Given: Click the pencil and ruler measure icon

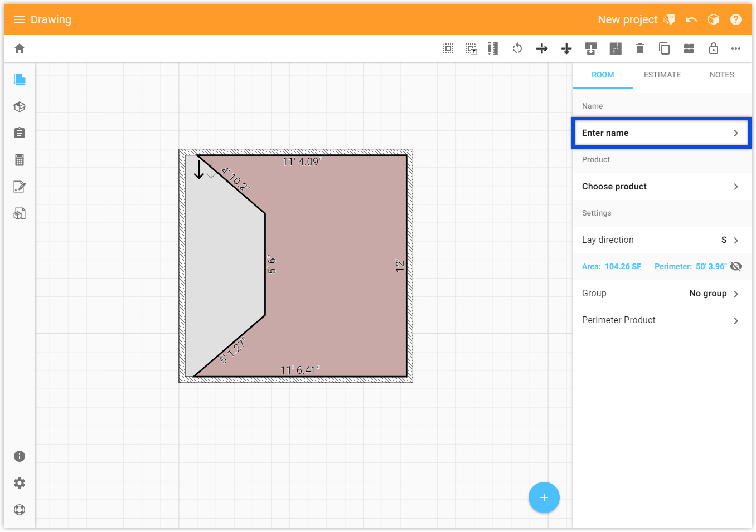Looking at the screenshot, I should tap(493, 48).
